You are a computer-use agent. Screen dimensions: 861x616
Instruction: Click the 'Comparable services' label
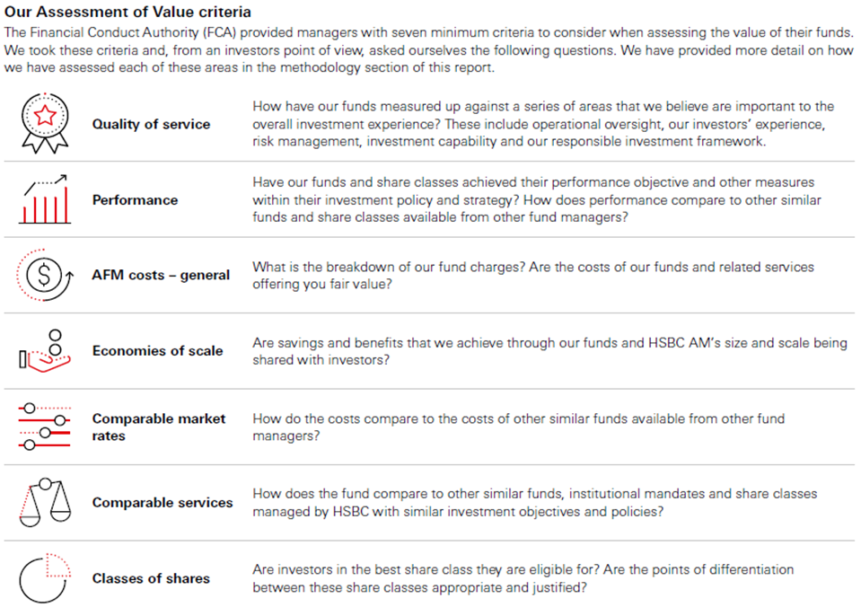tap(163, 502)
